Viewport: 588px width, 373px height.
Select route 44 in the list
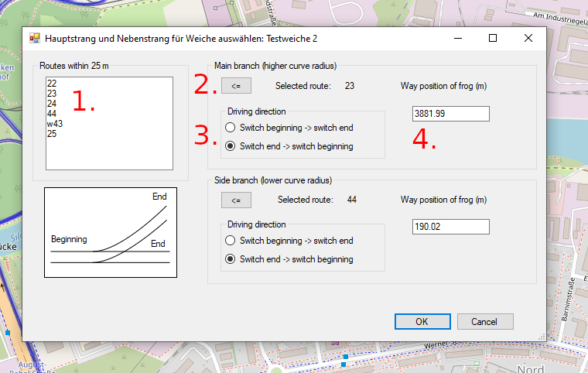click(x=52, y=114)
